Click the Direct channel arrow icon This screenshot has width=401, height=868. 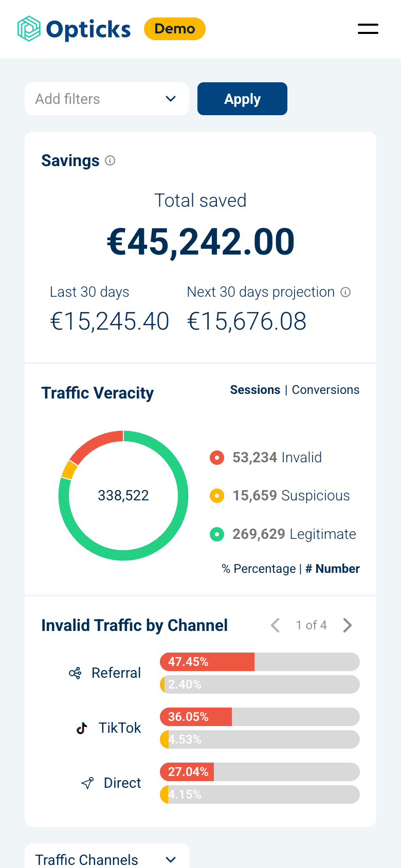click(87, 783)
